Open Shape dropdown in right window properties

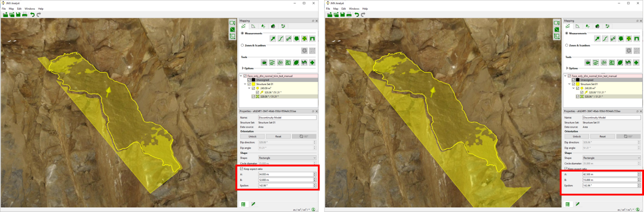point(611,158)
